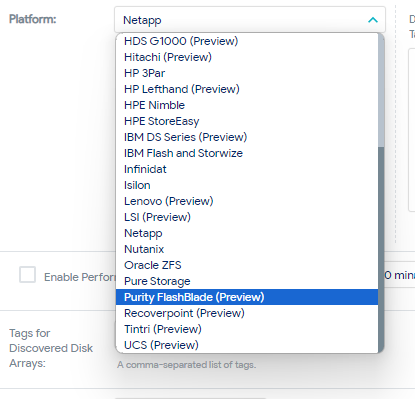Choose Recoverpoint (Preview) option
This screenshot has width=415, height=399.
pyautogui.click(x=247, y=313)
